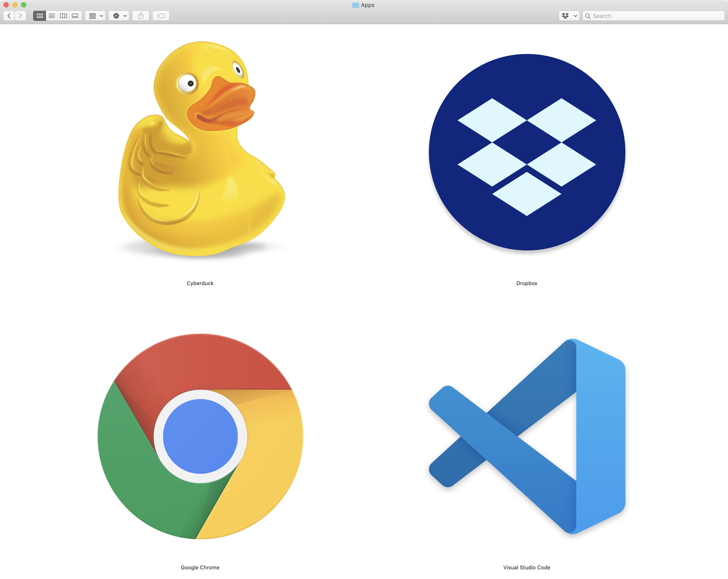Click the Edit Tags toolbar button
Screen dimensions: 728x579
click(x=161, y=16)
